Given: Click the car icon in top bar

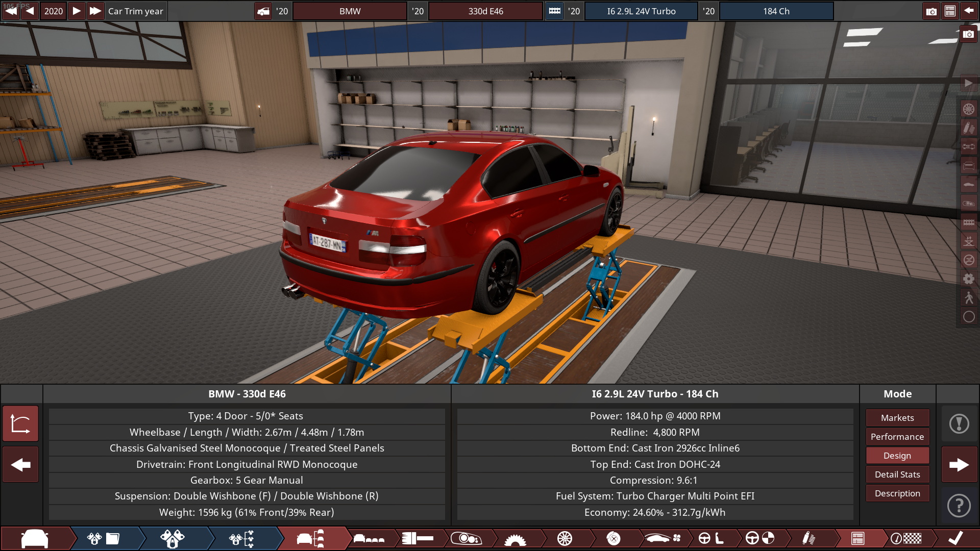Looking at the screenshot, I should (263, 11).
